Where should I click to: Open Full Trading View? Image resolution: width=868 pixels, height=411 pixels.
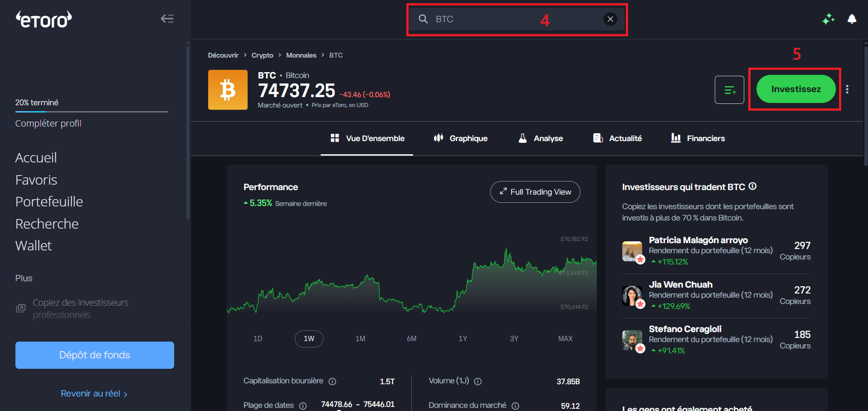(535, 192)
